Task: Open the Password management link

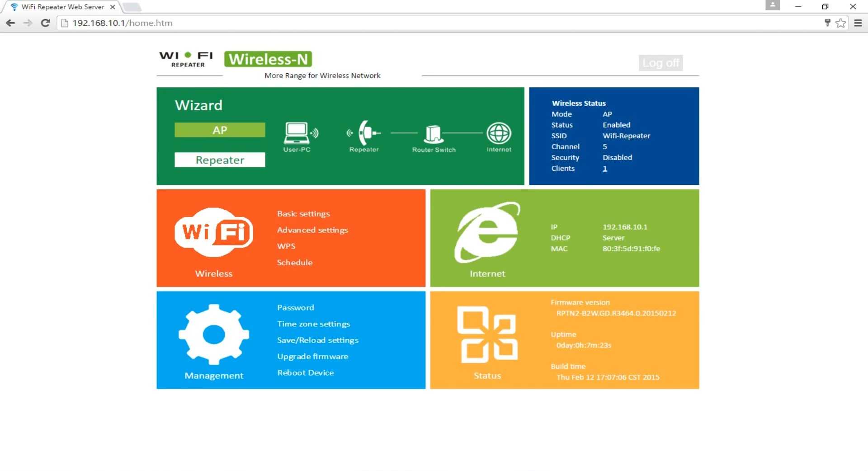Action: click(x=295, y=308)
